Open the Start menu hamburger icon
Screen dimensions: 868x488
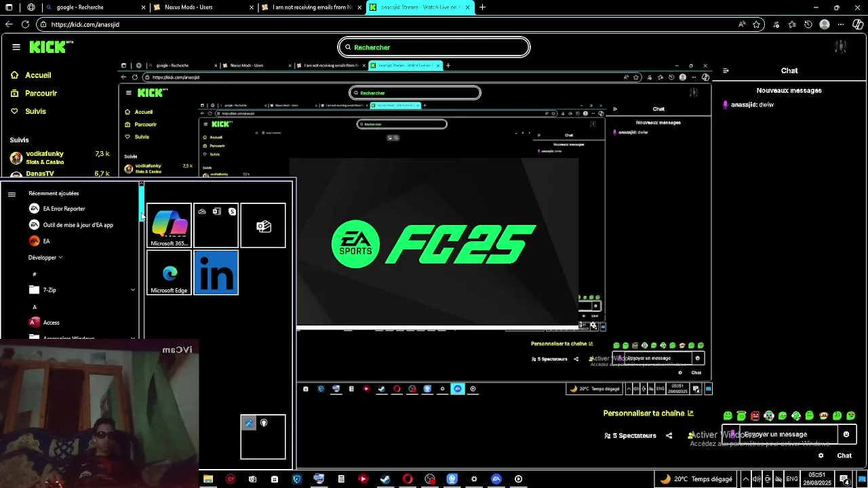pyautogui.click(x=12, y=194)
